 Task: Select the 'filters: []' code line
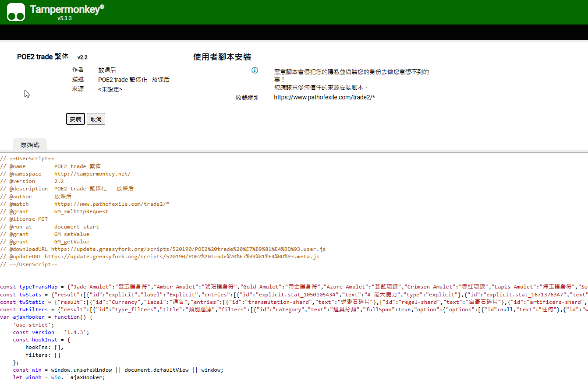point(43,355)
